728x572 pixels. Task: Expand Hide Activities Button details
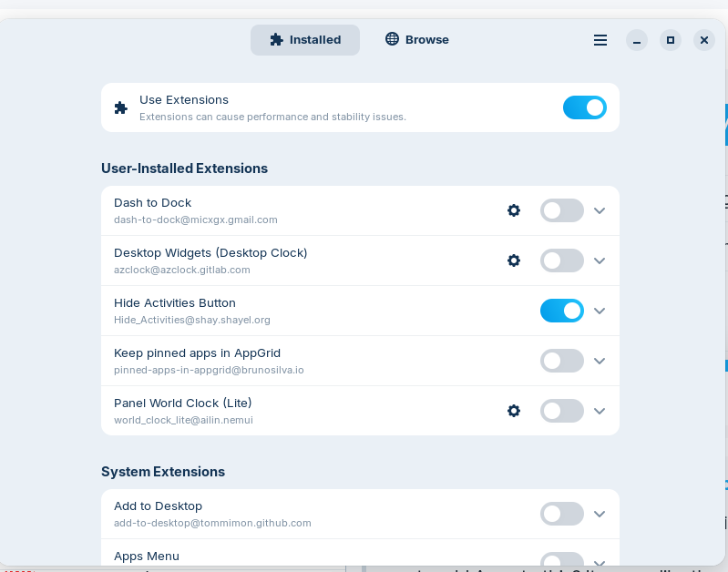(x=600, y=312)
